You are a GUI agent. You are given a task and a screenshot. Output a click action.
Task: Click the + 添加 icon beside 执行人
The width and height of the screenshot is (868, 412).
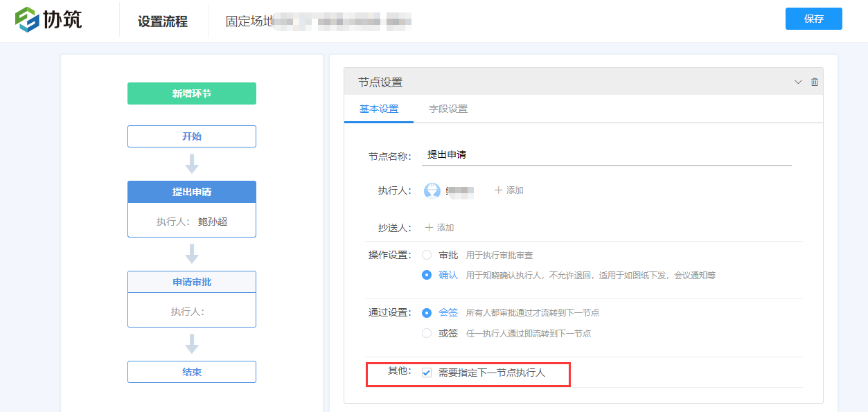click(x=508, y=188)
